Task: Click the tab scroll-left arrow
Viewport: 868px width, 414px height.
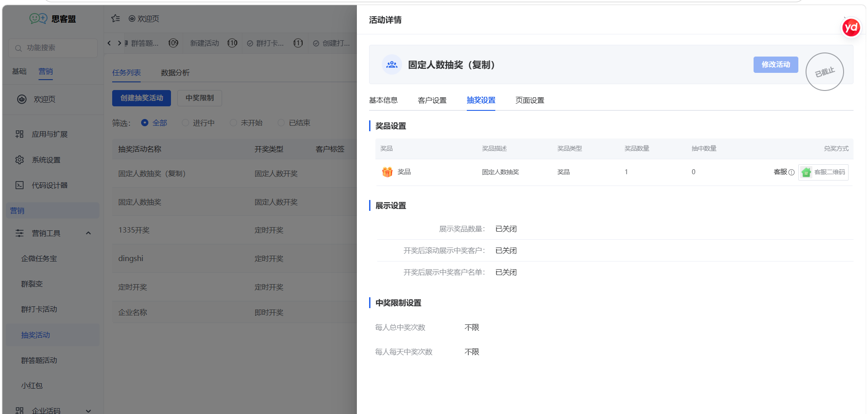Action: pos(109,43)
